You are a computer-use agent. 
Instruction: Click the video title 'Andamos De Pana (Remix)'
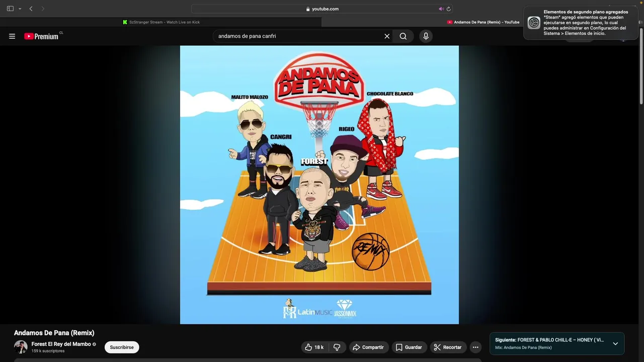(x=54, y=333)
